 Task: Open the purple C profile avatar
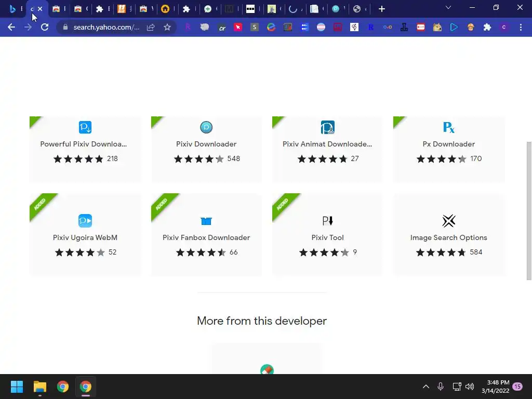[x=504, y=27]
